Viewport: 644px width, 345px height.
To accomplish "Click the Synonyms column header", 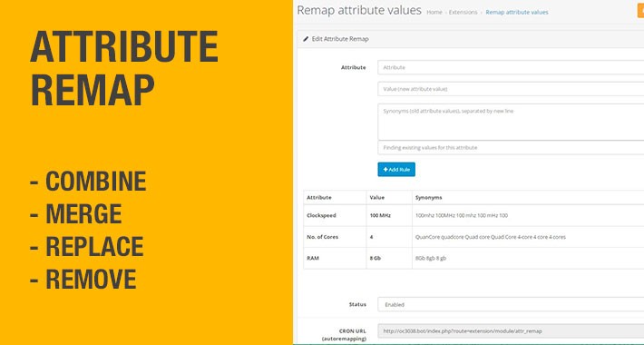I will pyautogui.click(x=528, y=197).
